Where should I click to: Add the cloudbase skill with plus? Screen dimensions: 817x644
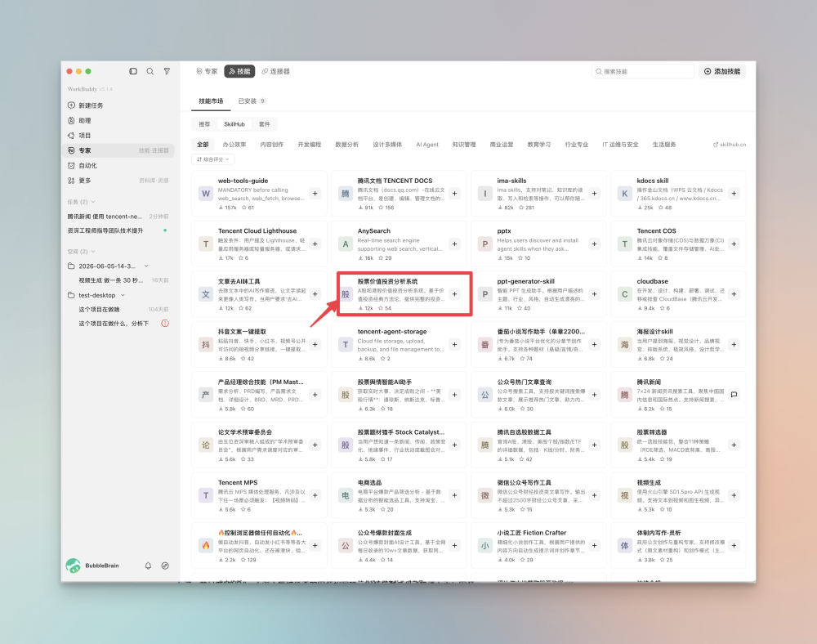[x=734, y=294]
